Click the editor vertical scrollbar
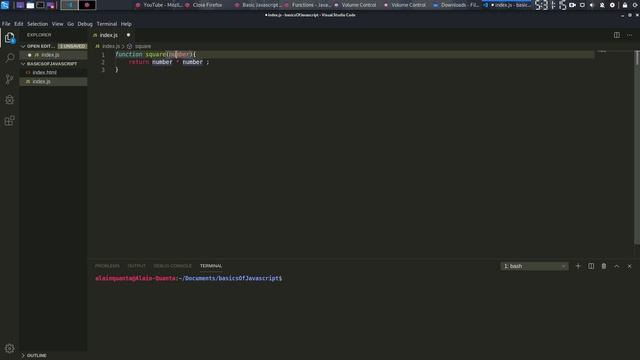 click(637, 148)
